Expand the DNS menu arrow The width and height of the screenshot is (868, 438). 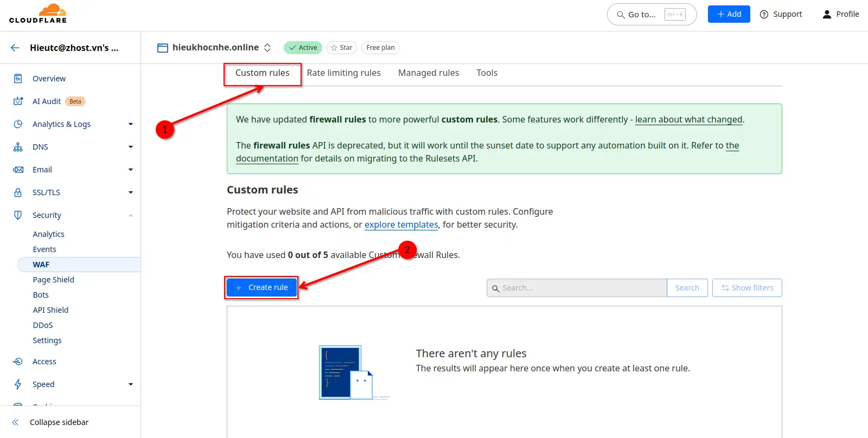(x=130, y=147)
